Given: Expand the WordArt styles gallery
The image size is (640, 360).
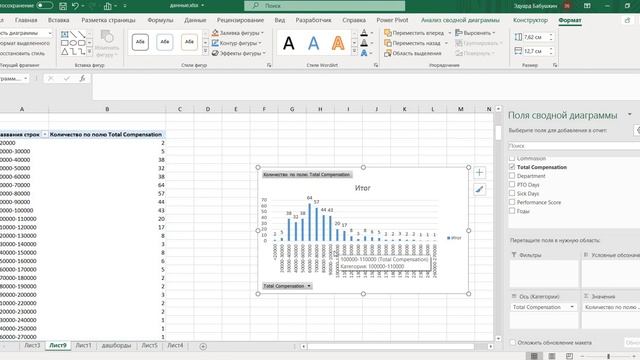Looking at the screenshot, I should click(354, 51).
